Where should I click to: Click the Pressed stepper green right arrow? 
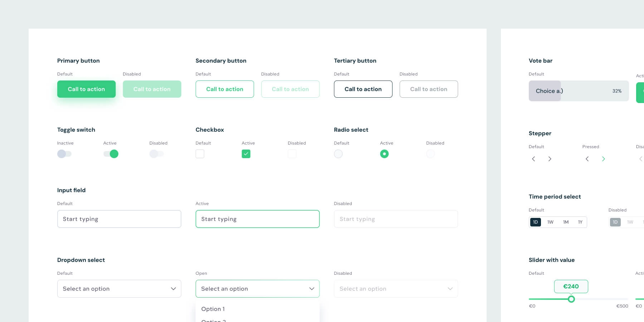[604, 159]
